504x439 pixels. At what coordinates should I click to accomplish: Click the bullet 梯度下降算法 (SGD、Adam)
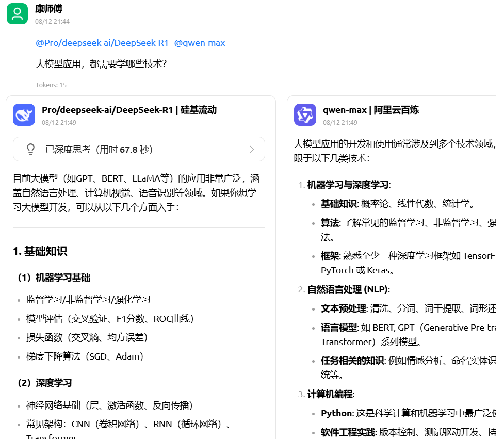[x=85, y=356]
